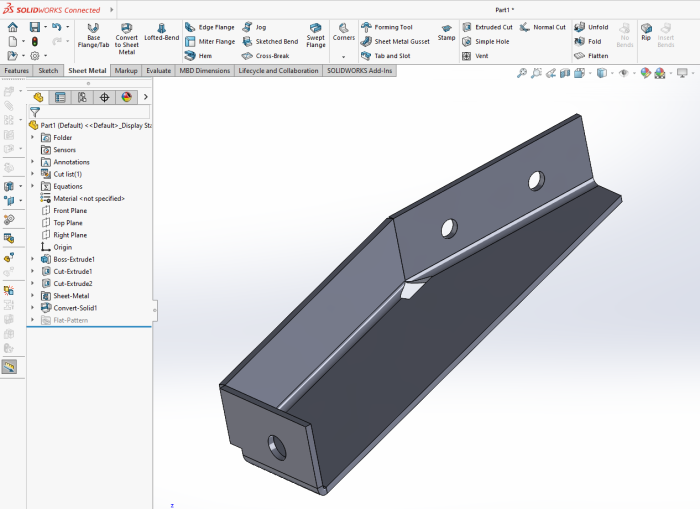Expand the Boss-Extrude1 feature
The image size is (700, 509).
tap(32, 259)
